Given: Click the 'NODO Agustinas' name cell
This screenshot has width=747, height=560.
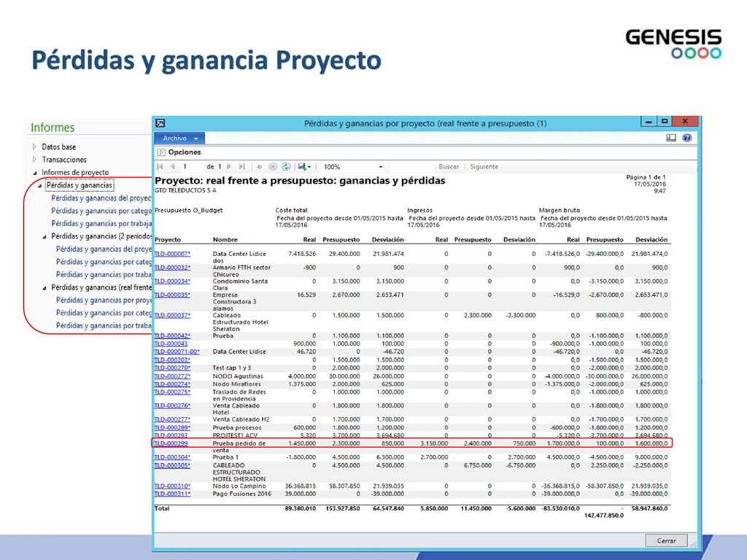Looking at the screenshot, I should tap(238, 376).
